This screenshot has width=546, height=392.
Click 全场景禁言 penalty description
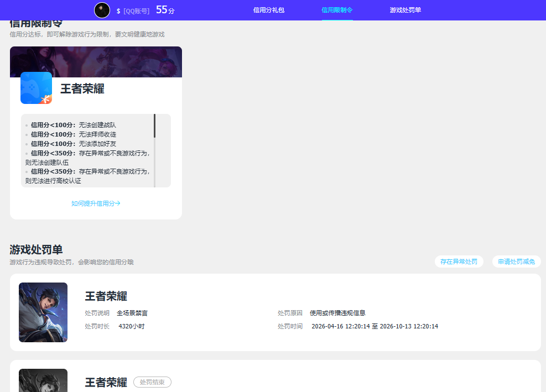pyautogui.click(x=132, y=313)
